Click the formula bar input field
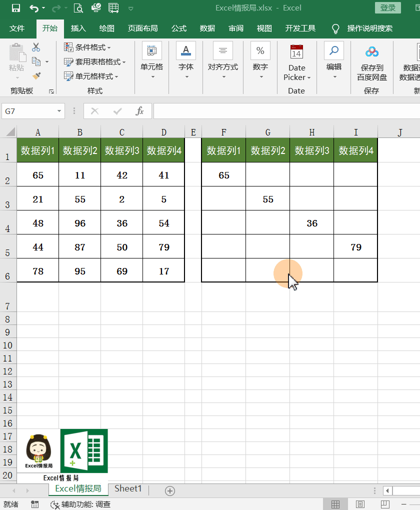The image size is (420, 510). (286, 111)
